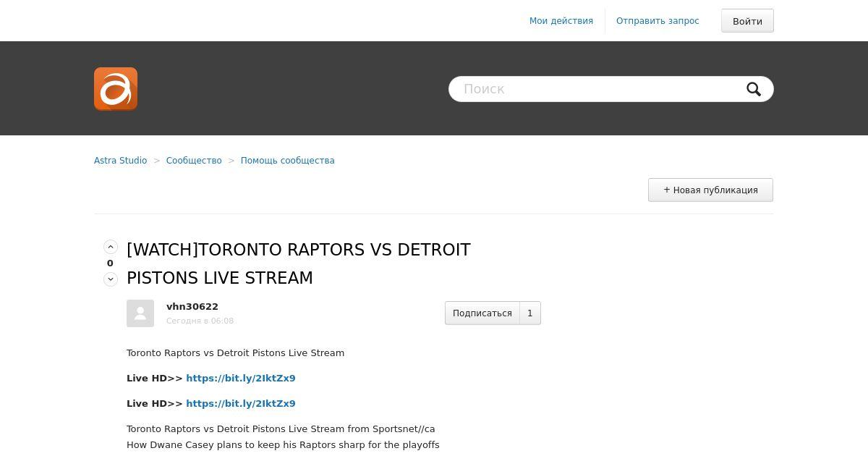
Task: Click the Live Stream from Sportsnet line
Action: pos(281,429)
